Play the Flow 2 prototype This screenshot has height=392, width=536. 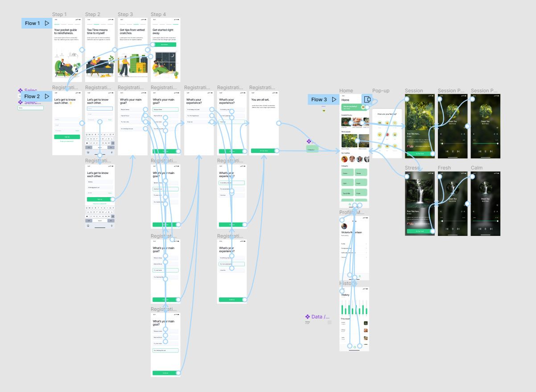(x=47, y=96)
